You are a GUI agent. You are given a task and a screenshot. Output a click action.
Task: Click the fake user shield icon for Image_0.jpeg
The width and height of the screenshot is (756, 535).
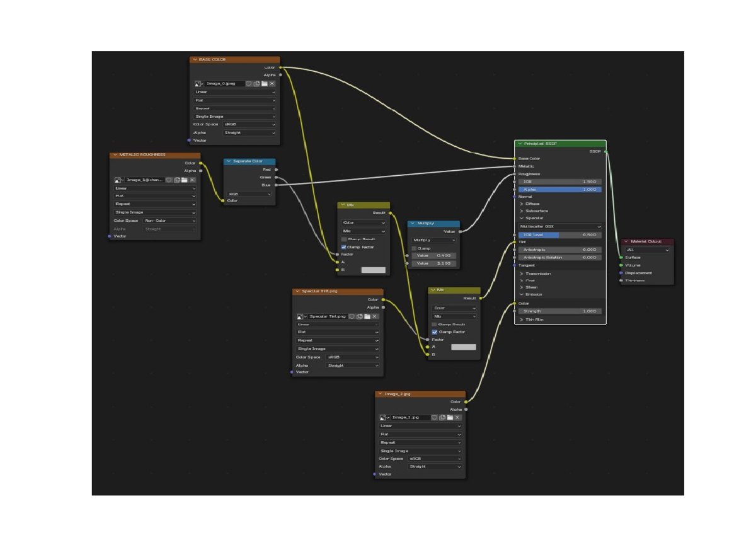click(x=249, y=83)
